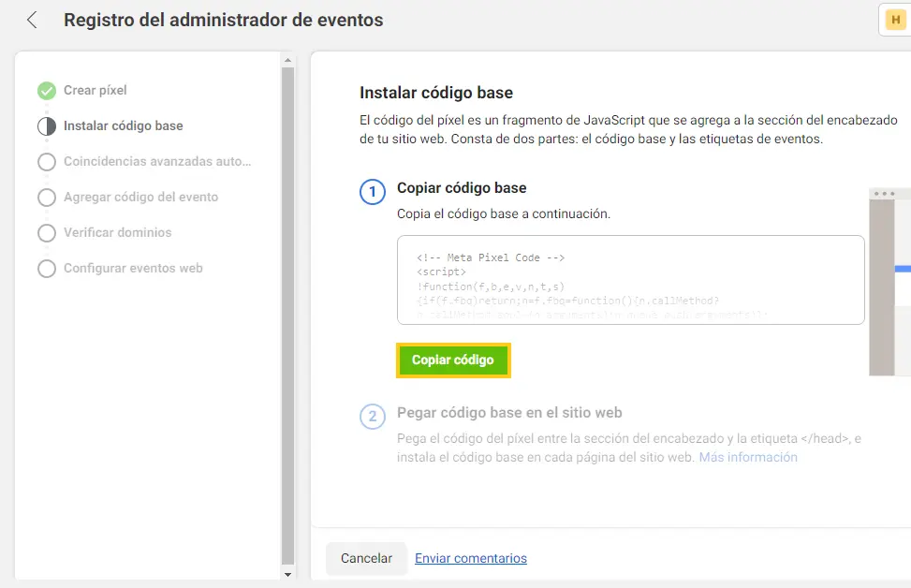Click the Registro del administrador de eventos title
This screenshot has height=588, width=911.
[x=224, y=20]
